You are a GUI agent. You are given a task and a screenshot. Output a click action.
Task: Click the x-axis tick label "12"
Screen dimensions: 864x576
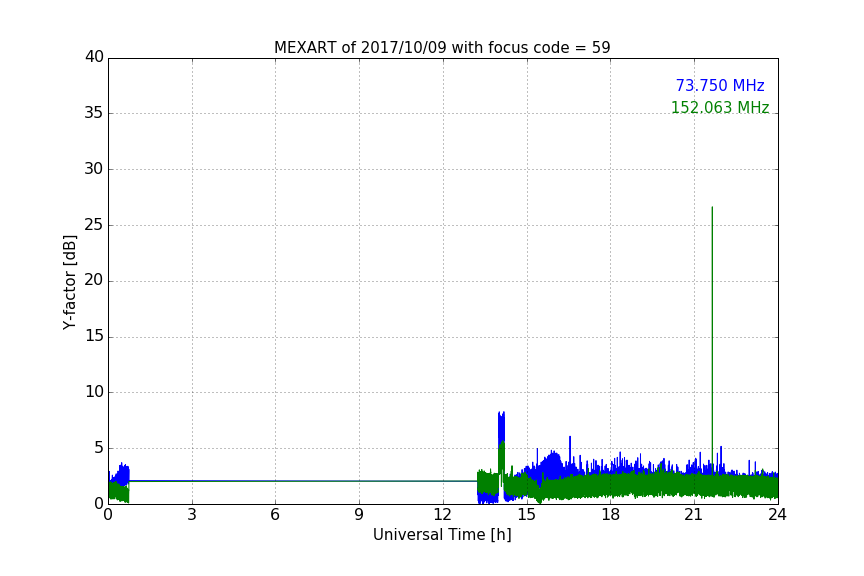pos(442,515)
